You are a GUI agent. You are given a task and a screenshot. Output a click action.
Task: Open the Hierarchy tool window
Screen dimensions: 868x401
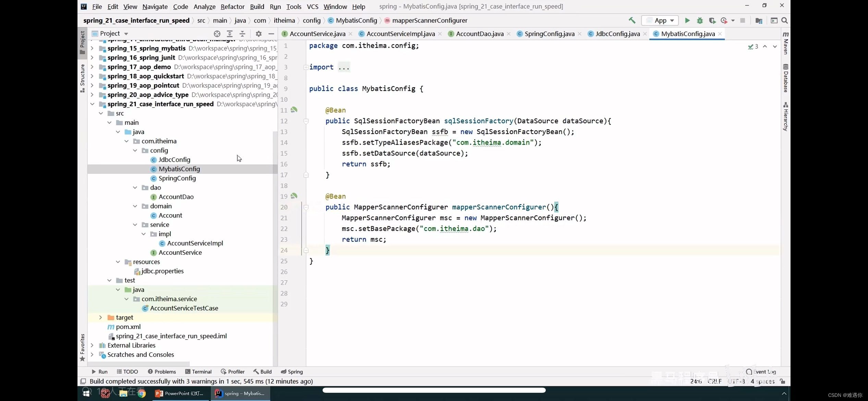786,117
